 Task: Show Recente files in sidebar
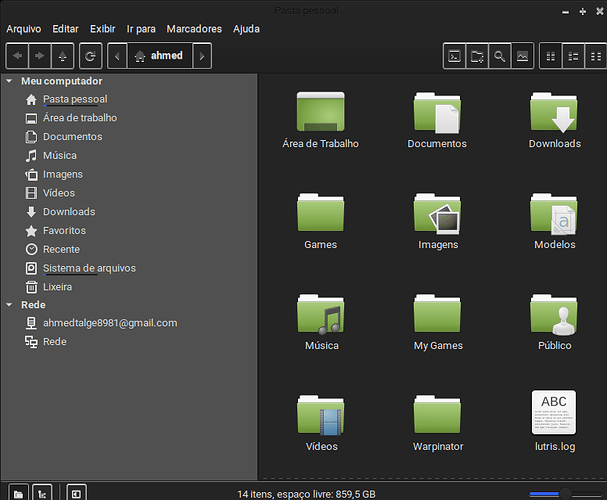[61, 250]
